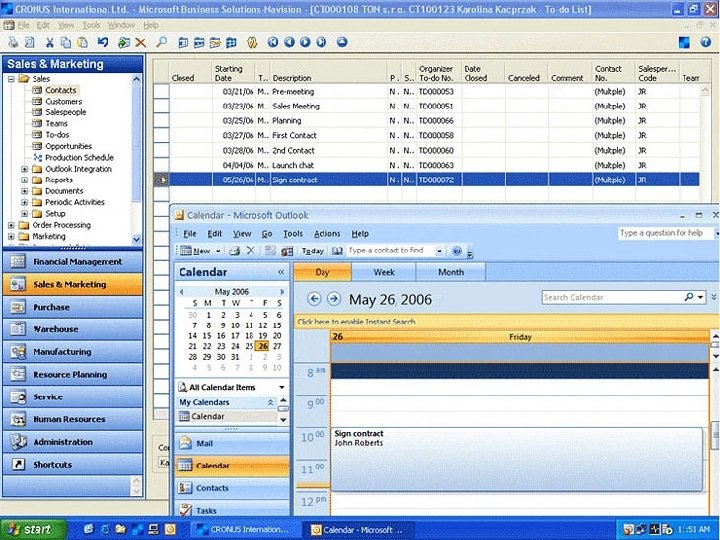
Task: Select Opportunities in Sales tree
Action: click(68, 146)
